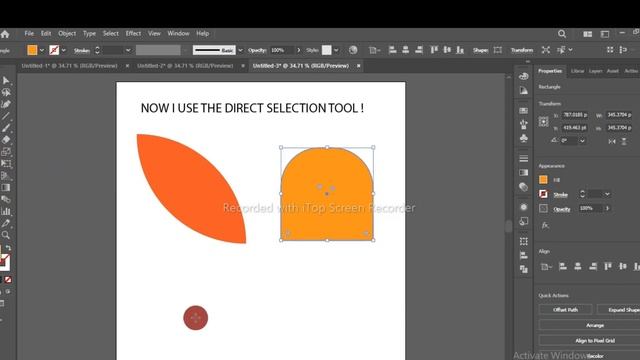Toggle Flip Vertical in the Transform section
Viewport: 640px width, 360px height.
tap(624, 141)
